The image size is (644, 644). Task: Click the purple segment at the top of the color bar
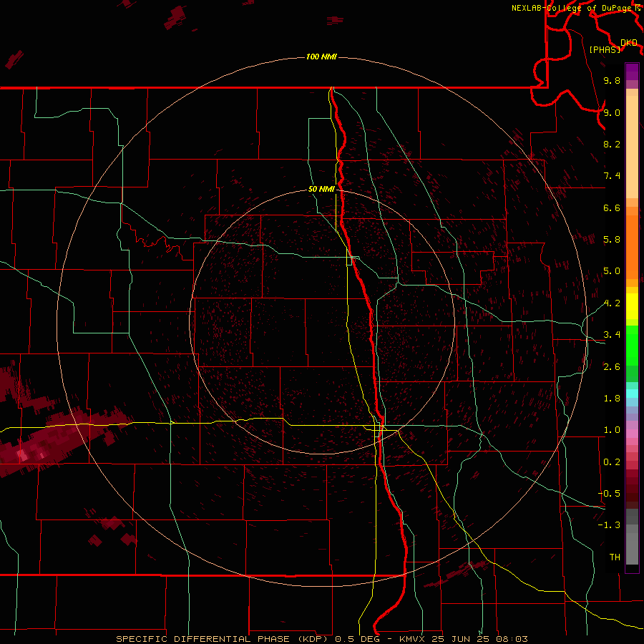click(632, 72)
